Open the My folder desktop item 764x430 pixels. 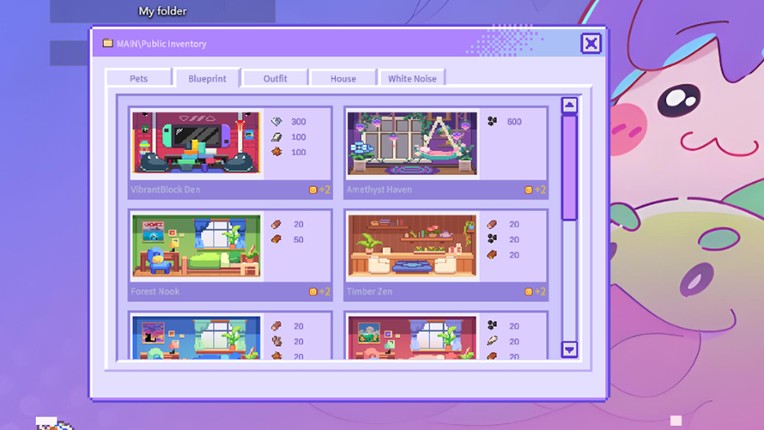[162, 11]
